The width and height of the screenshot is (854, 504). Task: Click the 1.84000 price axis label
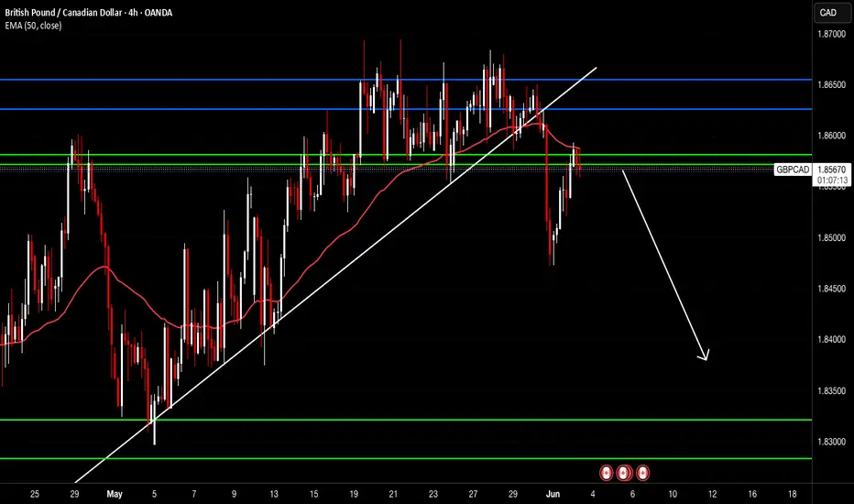point(832,339)
